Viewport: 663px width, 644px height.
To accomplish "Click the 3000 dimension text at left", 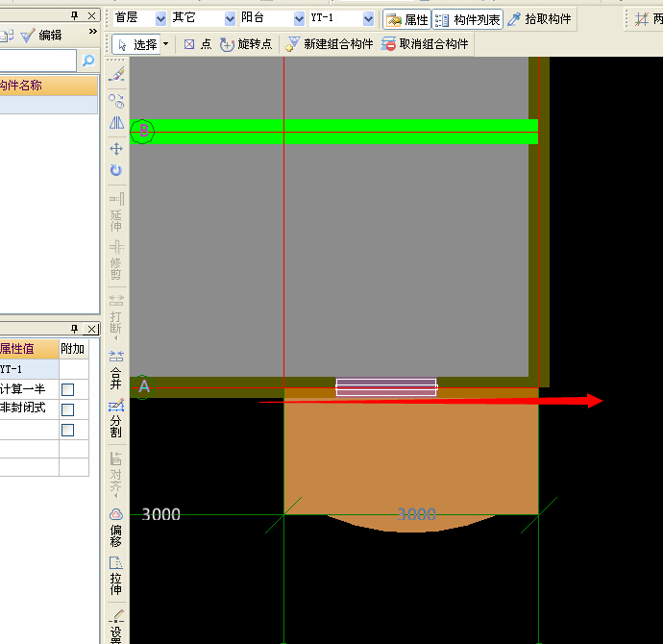I will [x=160, y=514].
